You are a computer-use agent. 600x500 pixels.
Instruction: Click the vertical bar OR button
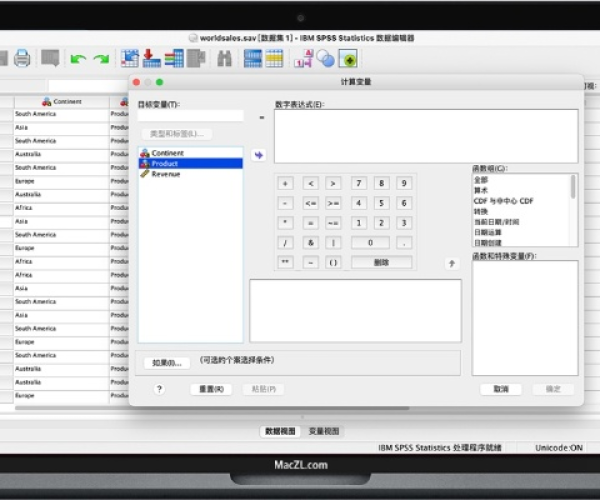point(333,243)
